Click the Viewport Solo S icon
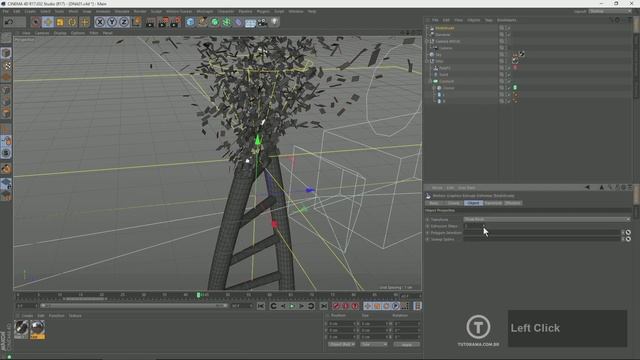The height and width of the screenshot is (360, 640). (x=6, y=153)
